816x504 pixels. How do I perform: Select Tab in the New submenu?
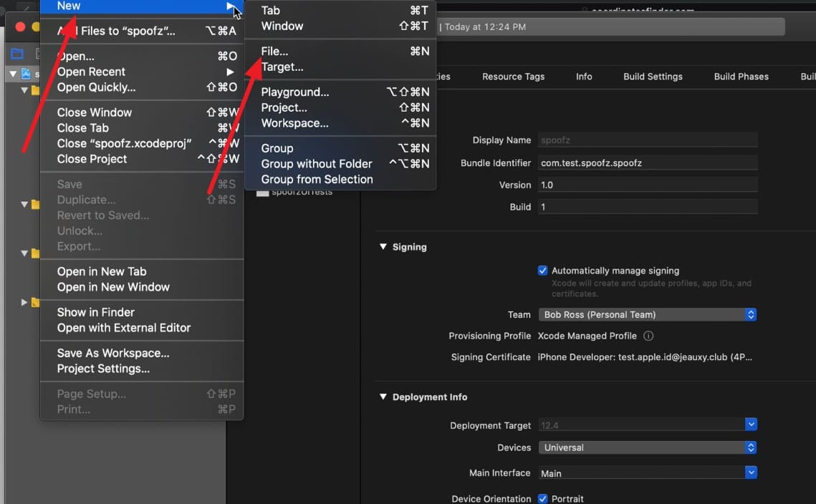click(x=340, y=11)
